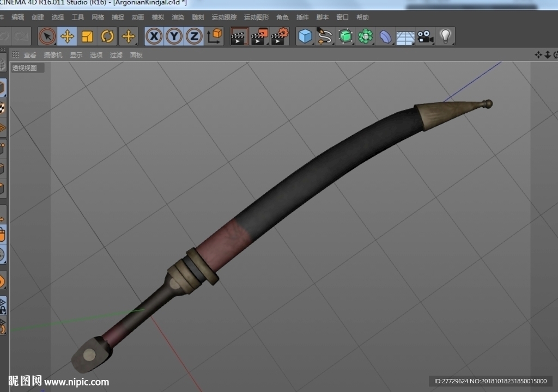The image size is (558, 392).
Task: Open the 脚本 menu
Action: [x=323, y=17]
